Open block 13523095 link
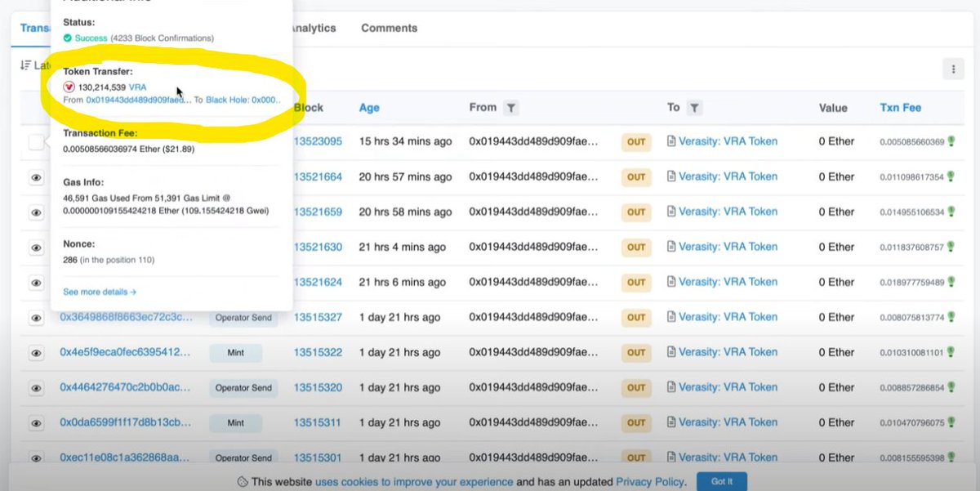Image resolution: width=980 pixels, height=491 pixels. (x=318, y=141)
